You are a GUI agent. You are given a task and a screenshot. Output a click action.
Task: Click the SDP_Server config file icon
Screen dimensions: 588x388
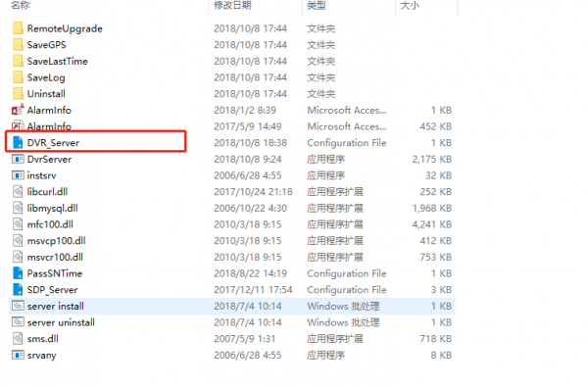(18, 289)
